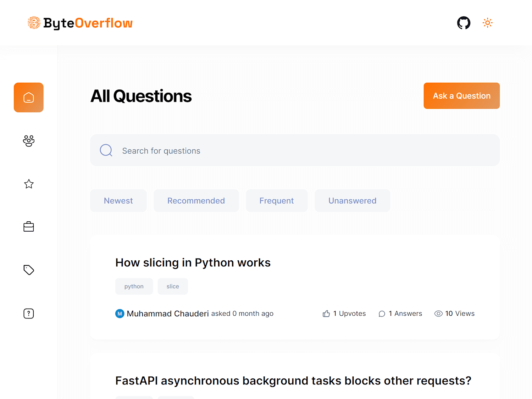Open the Community people icon in sidebar
532x399 pixels.
coord(29,141)
